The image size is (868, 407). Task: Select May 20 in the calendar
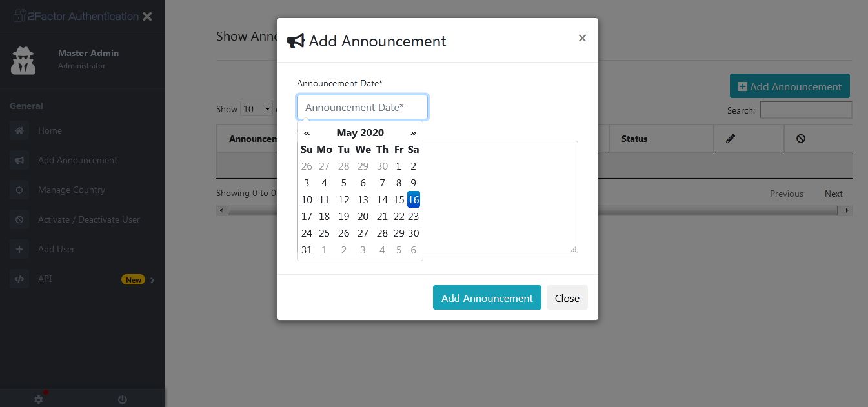tap(363, 217)
